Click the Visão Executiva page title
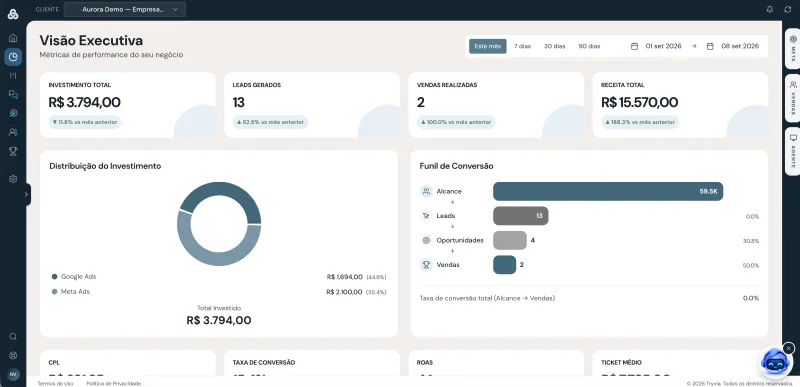Viewport: 800px width, 387px height. pos(91,40)
